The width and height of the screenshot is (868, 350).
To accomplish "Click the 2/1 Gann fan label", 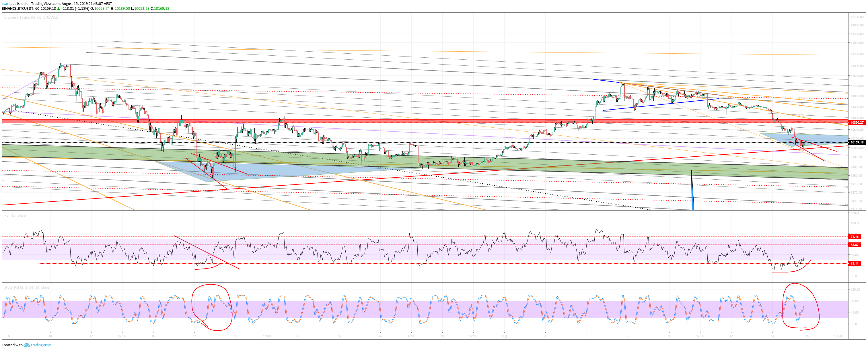I will pos(801,116).
